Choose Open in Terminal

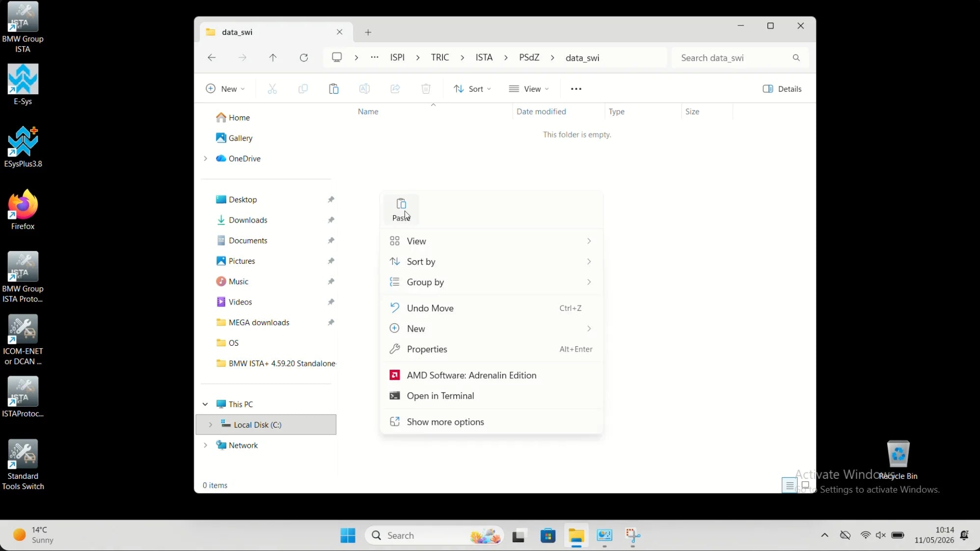[x=491, y=396]
